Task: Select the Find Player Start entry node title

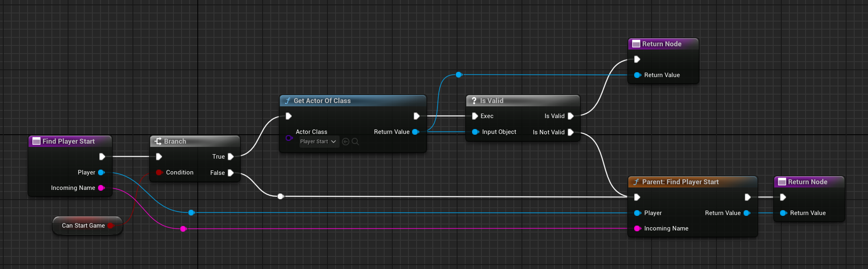Action: point(68,141)
